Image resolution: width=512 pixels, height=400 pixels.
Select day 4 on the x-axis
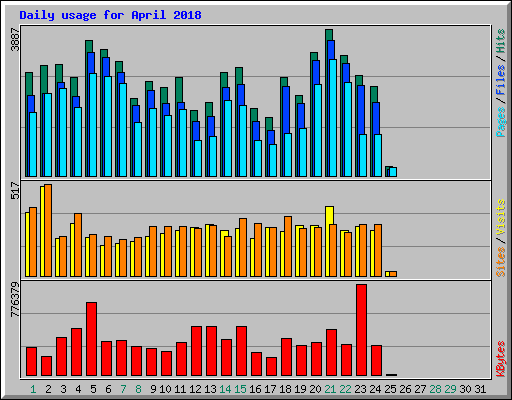78,389
